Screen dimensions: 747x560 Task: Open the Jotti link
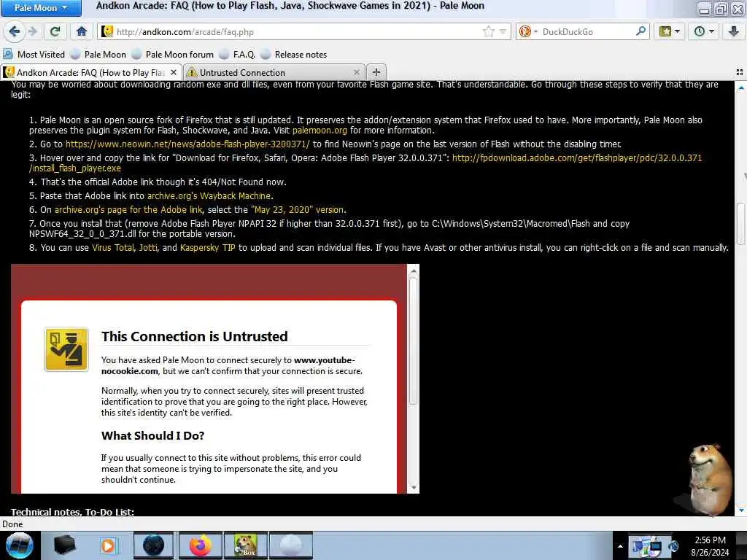(147, 248)
